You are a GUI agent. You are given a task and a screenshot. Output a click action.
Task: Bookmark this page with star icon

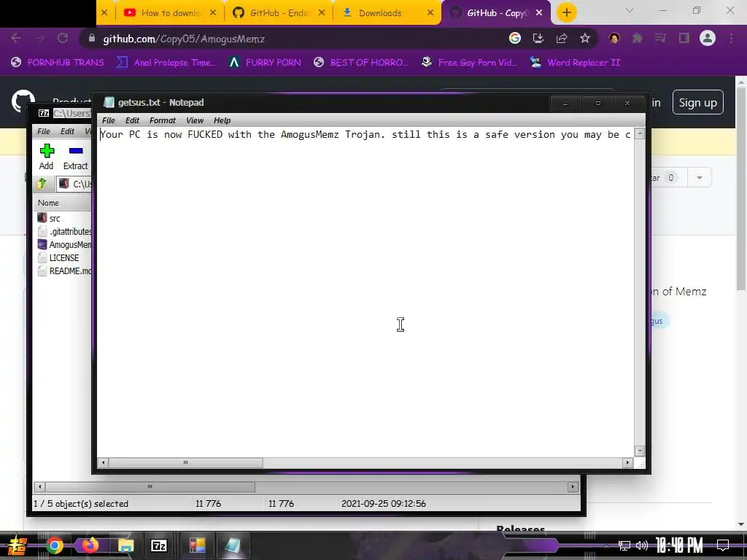click(585, 39)
